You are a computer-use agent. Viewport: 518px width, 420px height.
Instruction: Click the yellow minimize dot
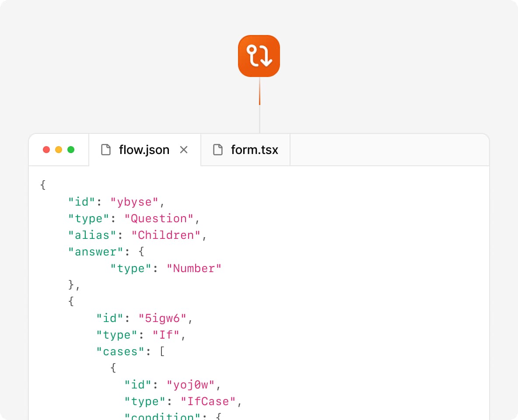click(59, 150)
